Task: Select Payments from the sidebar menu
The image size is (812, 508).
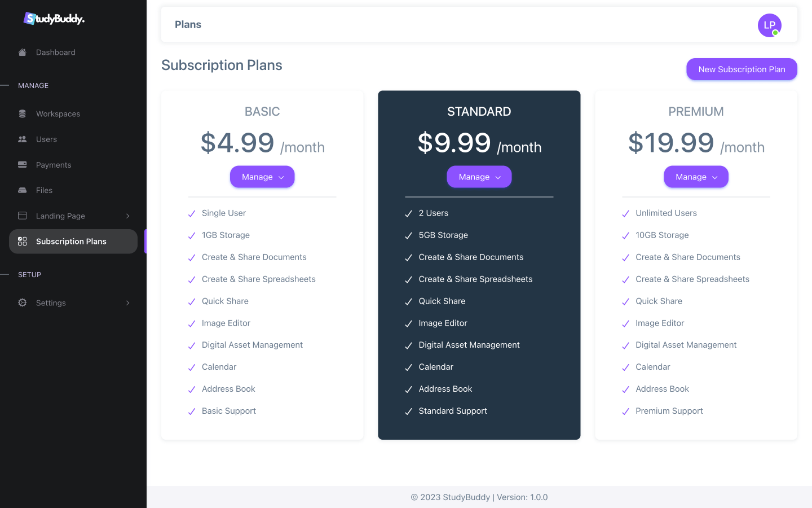Action: [54, 165]
